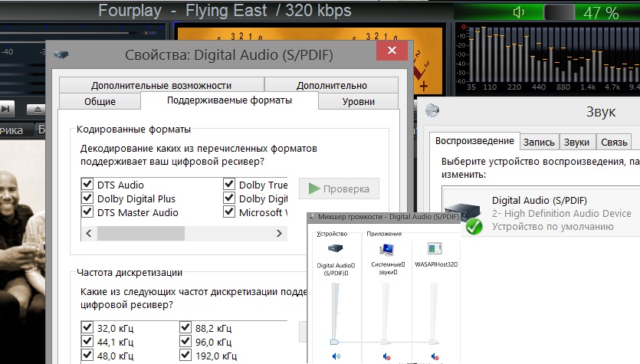640x364 pixels.
Task: Open the Дополнительные возможности tab
Action: point(161,85)
